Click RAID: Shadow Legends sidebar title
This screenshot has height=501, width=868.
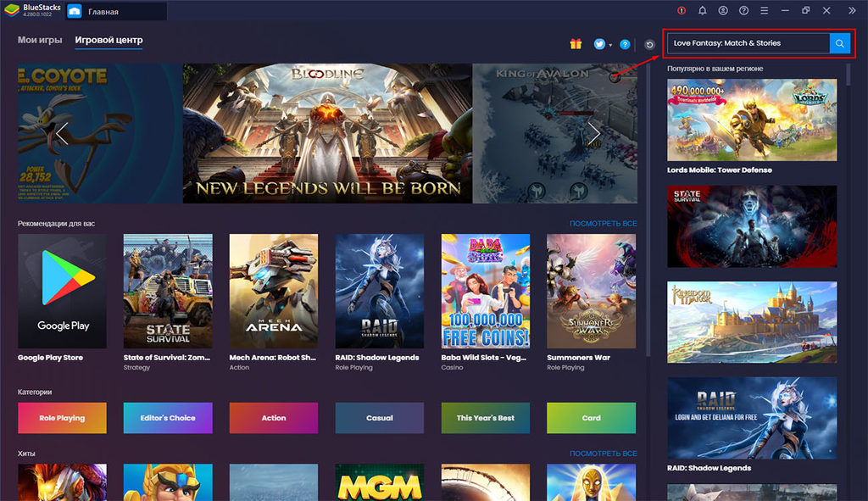tap(709, 468)
